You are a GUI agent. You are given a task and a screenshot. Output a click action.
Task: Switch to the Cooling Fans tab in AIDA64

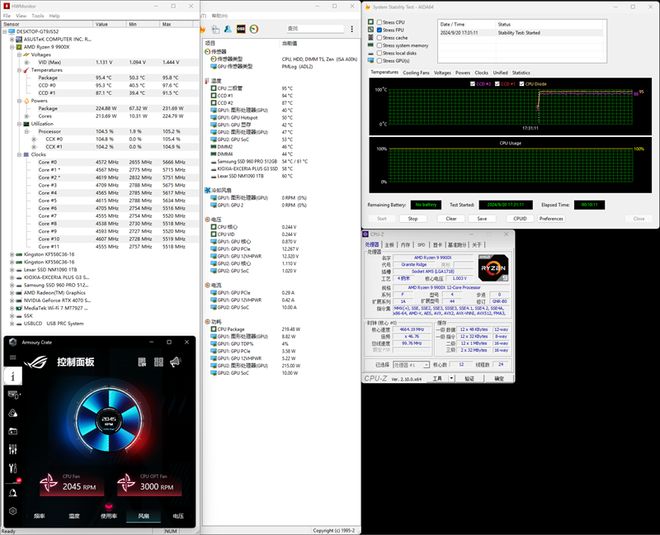[x=416, y=73]
